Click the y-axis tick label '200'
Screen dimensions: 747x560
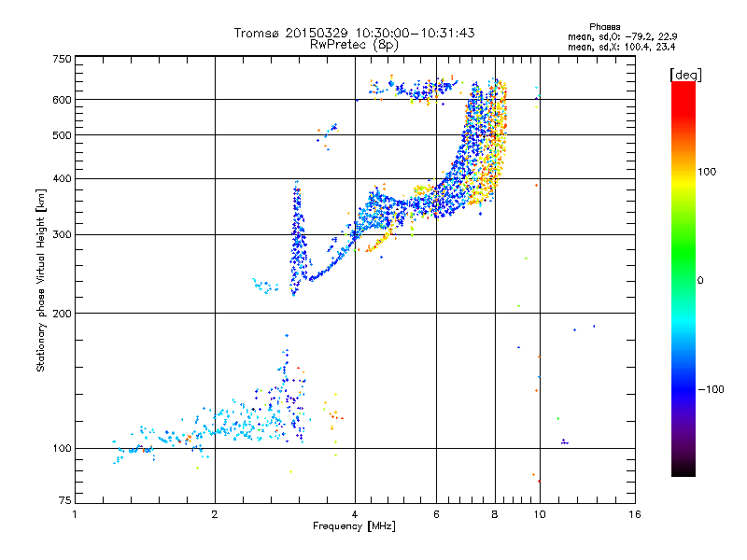tap(62, 314)
